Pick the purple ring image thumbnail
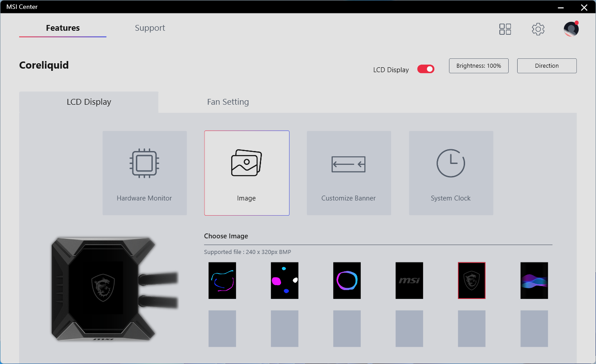Viewport: 596px width, 364px height. (347, 280)
